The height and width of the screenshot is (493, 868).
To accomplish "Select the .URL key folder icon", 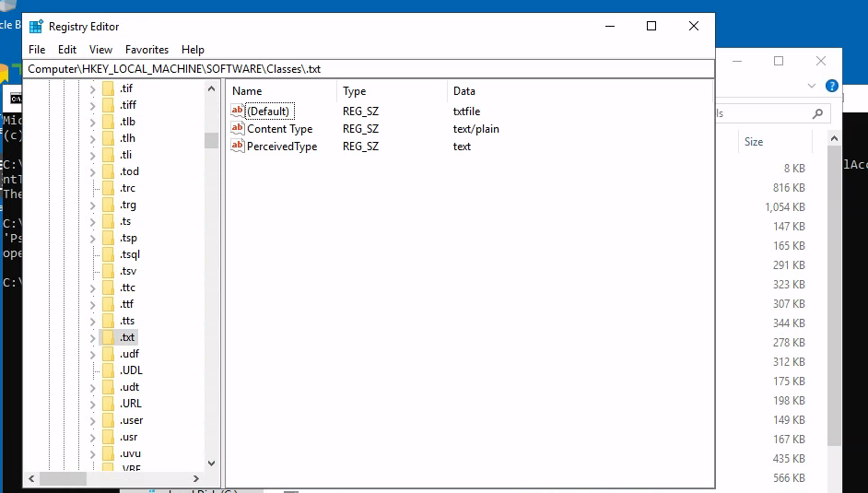I will click(109, 404).
